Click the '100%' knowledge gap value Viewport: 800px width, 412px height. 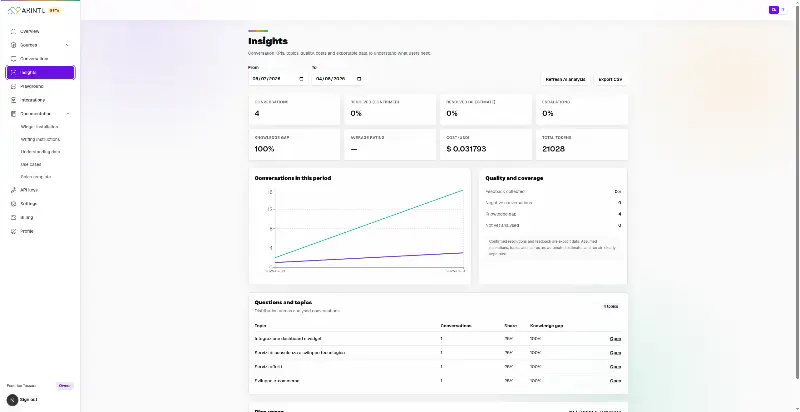tap(264, 149)
